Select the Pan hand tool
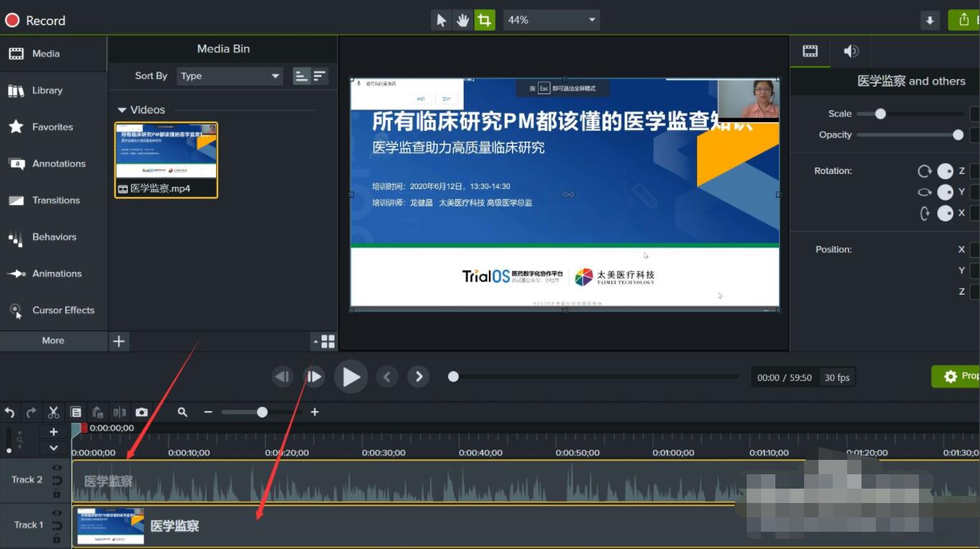Image resolution: width=980 pixels, height=549 pixels. coord(463,19)
